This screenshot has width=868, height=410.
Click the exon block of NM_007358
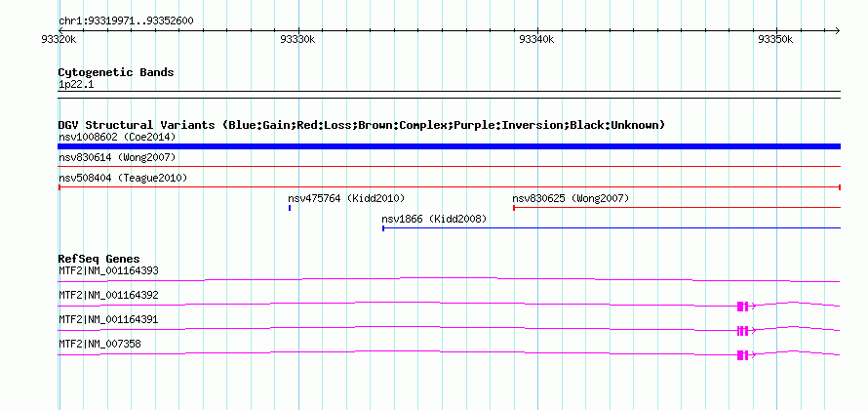742,355
